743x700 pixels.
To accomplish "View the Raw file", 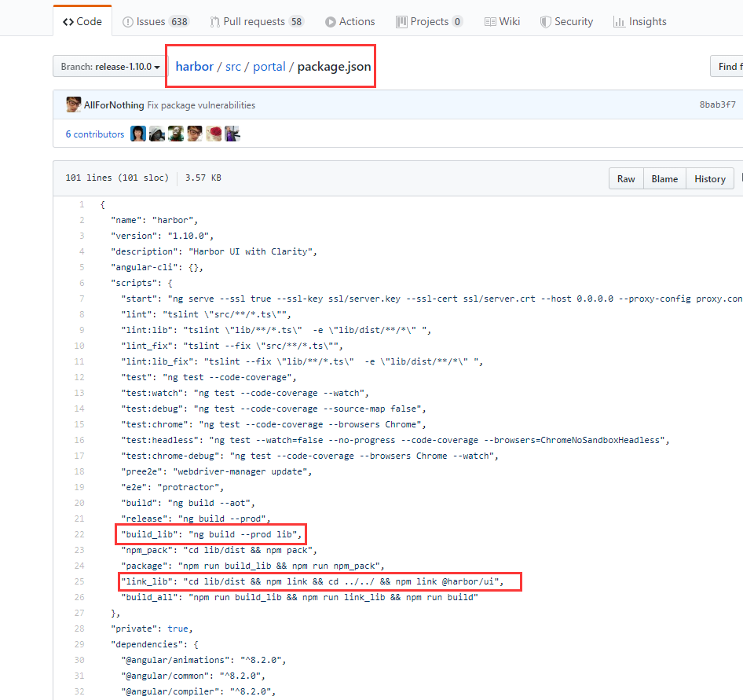I will coord(626,178).
